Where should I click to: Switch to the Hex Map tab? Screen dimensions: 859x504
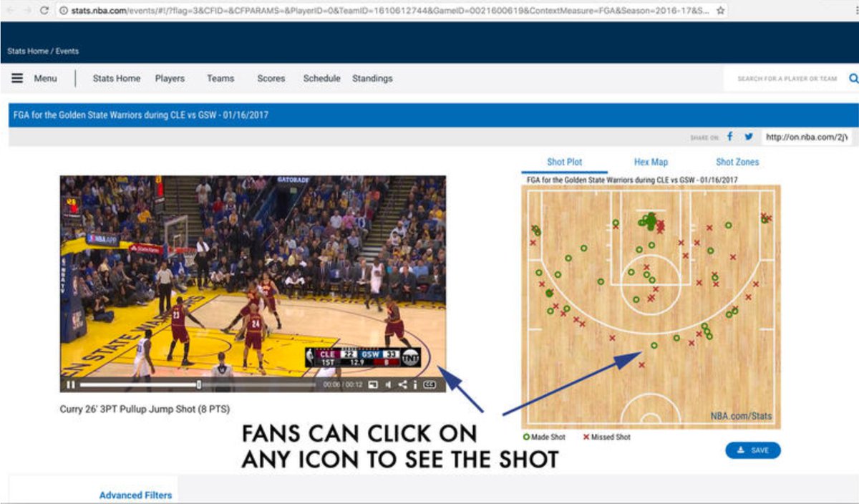coord(651,163)
